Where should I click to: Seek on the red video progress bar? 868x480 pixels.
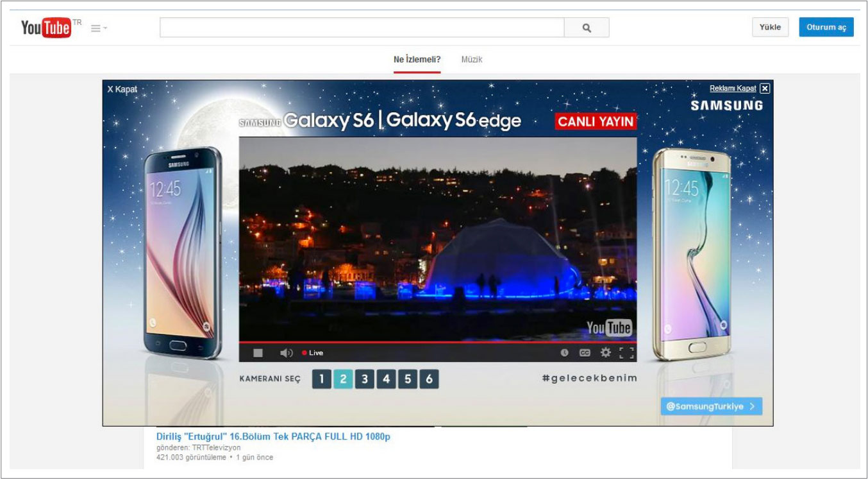[438, 342]
